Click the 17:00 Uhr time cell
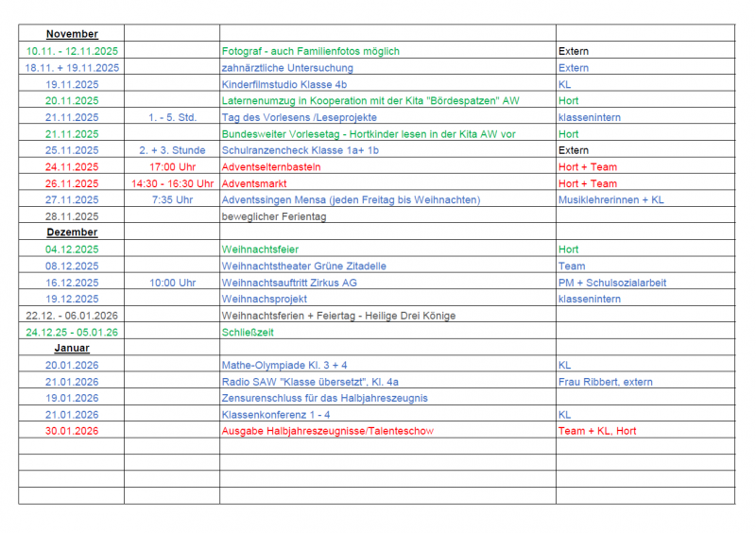The height and width of the screenshot is (533, 756). tap(172, 167)
